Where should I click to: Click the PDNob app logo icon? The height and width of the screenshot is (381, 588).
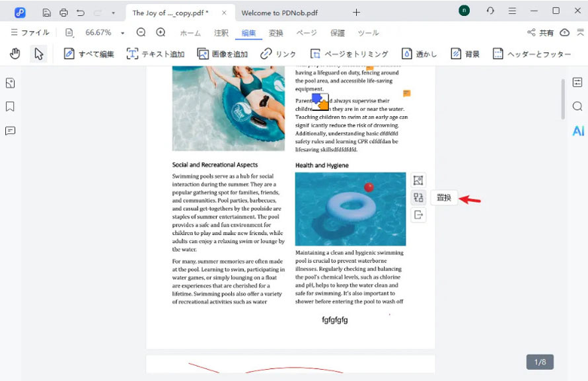[x=20, y=13]
